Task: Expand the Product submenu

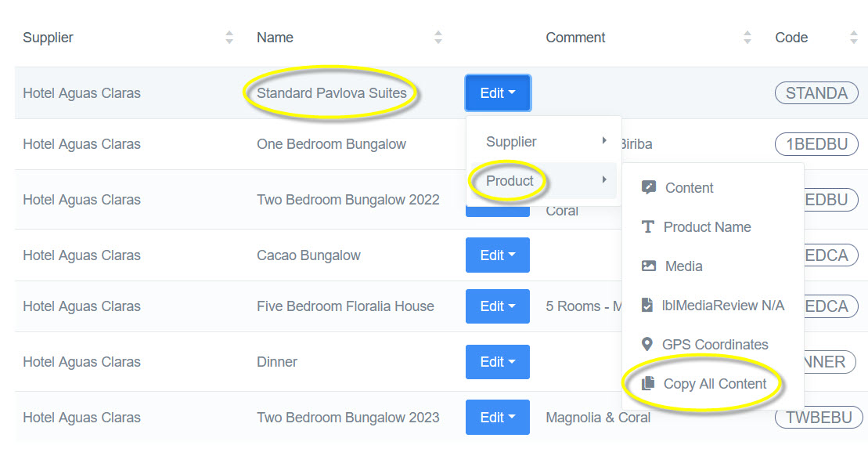Action: 545,181
